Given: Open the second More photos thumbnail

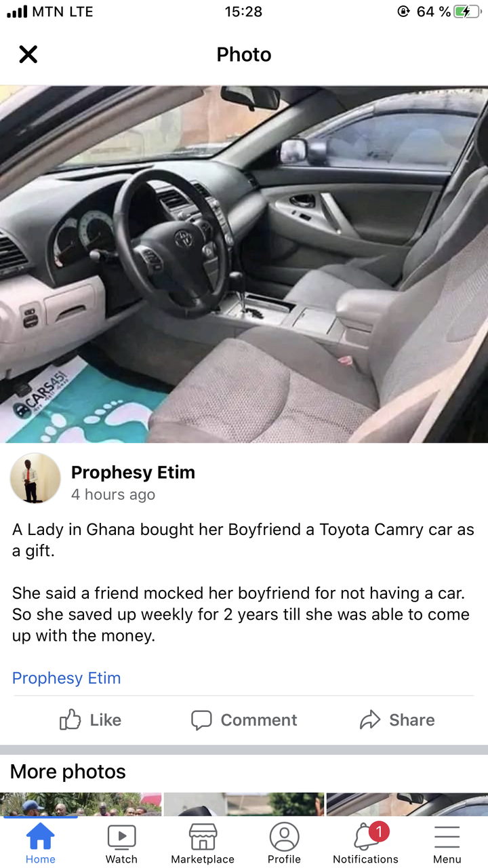Looking at the screenshot, I should coord(244,804).
